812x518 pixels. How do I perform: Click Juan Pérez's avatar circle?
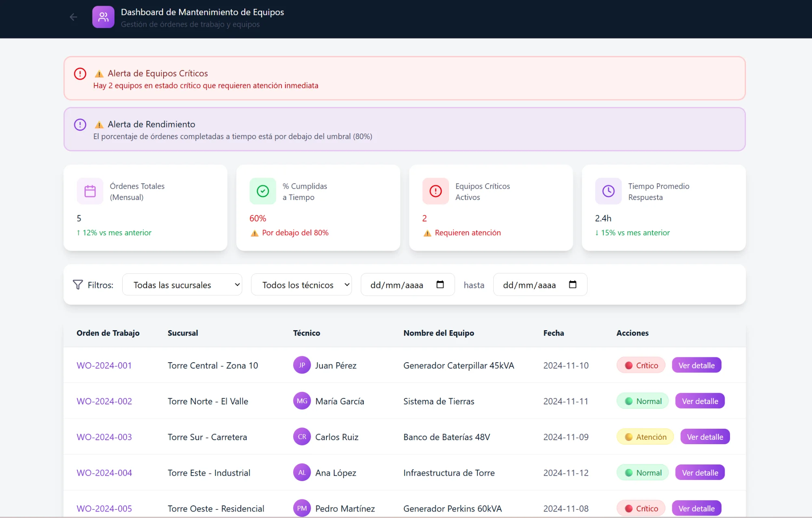click(302, 365)
